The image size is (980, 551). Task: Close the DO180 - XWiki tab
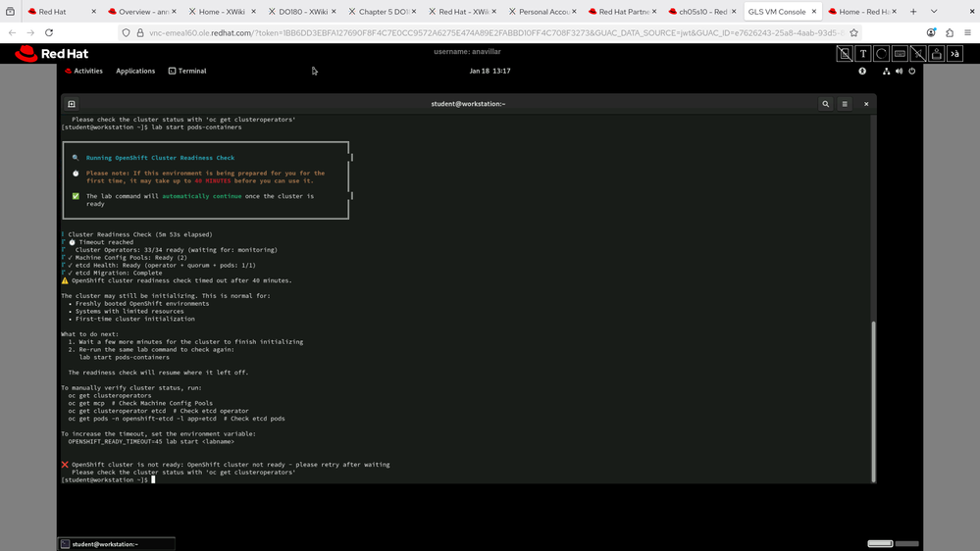[334, 11]
